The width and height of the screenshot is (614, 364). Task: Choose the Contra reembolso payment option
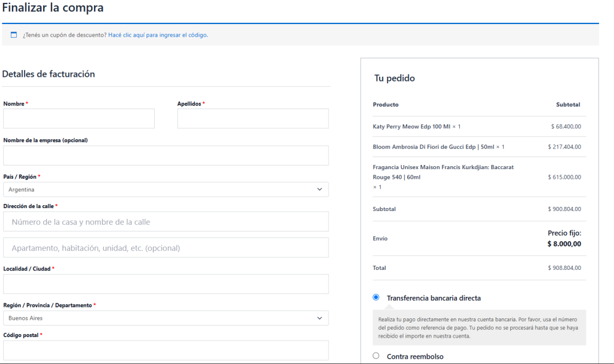(x=376, y=356)
